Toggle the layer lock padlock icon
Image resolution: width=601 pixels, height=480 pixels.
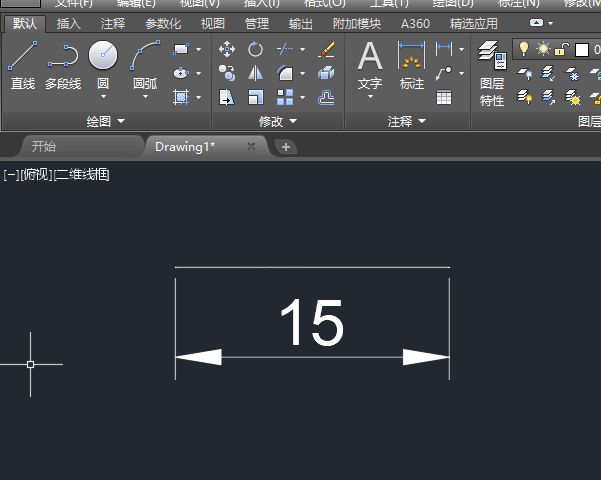click(563, 49)
